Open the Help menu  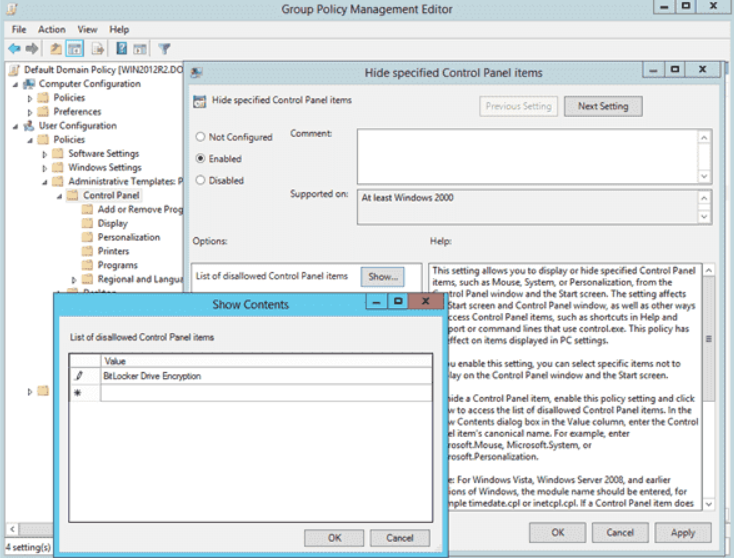click(x=119, y=29)
